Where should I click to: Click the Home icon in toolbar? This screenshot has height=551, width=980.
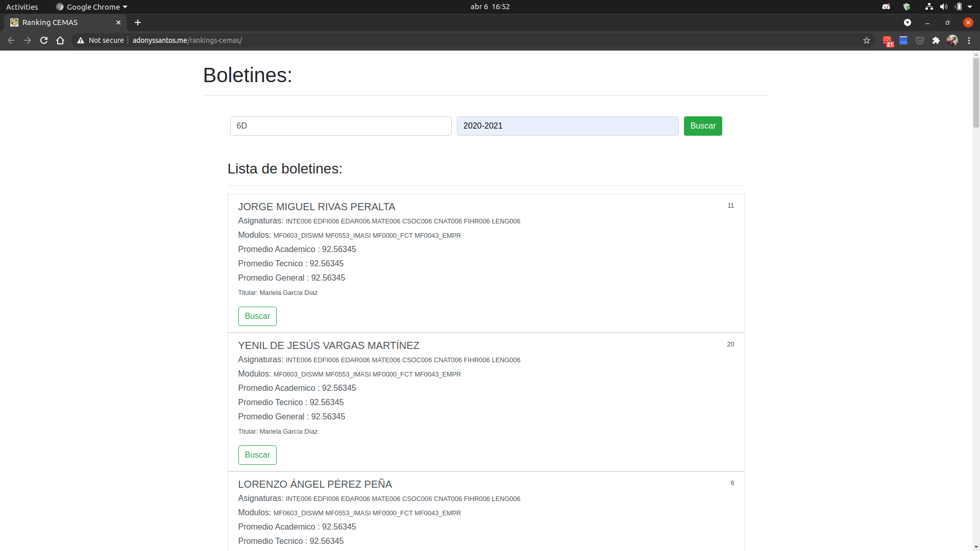coord(60,40)
